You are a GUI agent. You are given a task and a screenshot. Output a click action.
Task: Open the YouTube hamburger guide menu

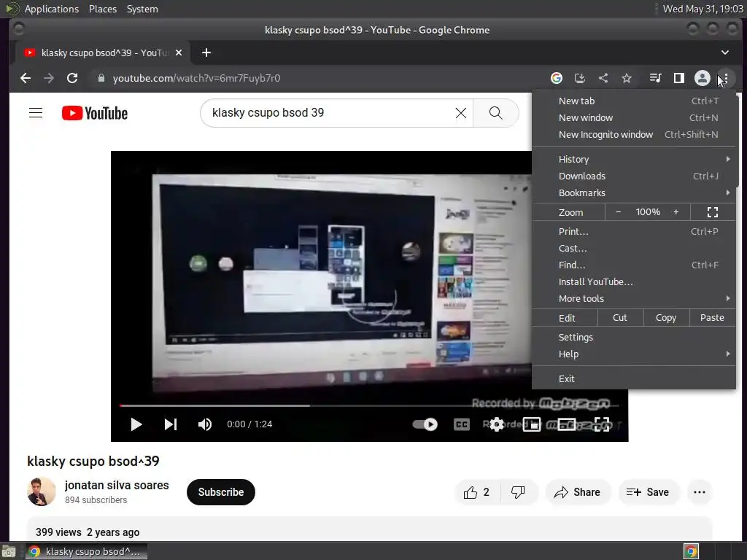36,113
